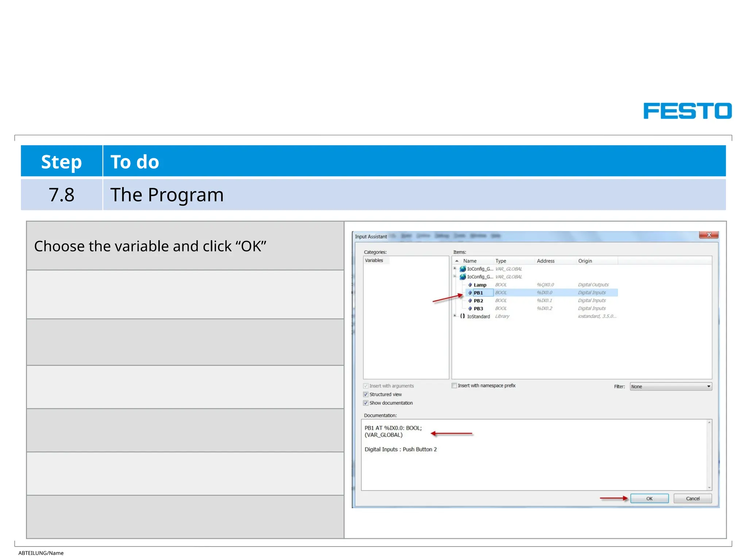Click the PB2 variable icon
This screenshot has height=560, width=747.
tap(470, 301)
